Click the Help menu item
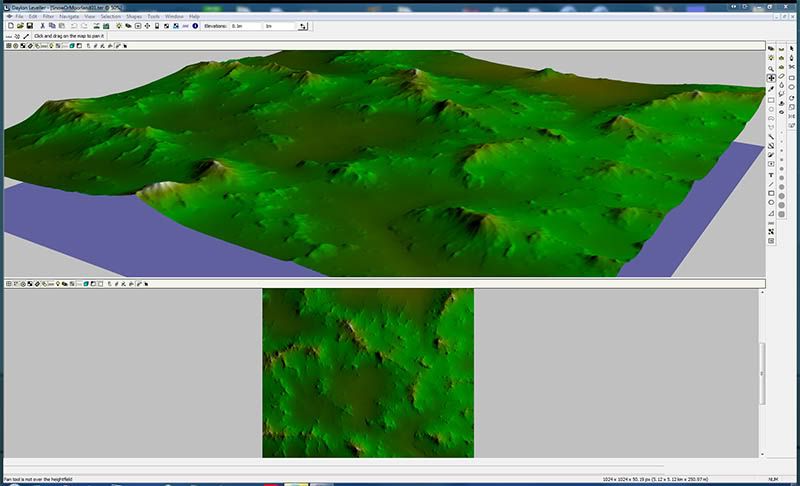The image size is (800, 486). tap(194, 17)
